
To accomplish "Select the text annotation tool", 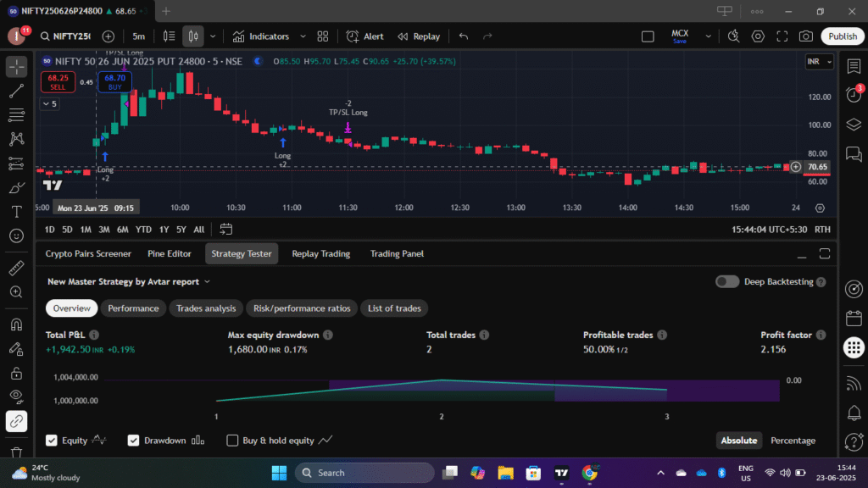I will pos(17,212).
